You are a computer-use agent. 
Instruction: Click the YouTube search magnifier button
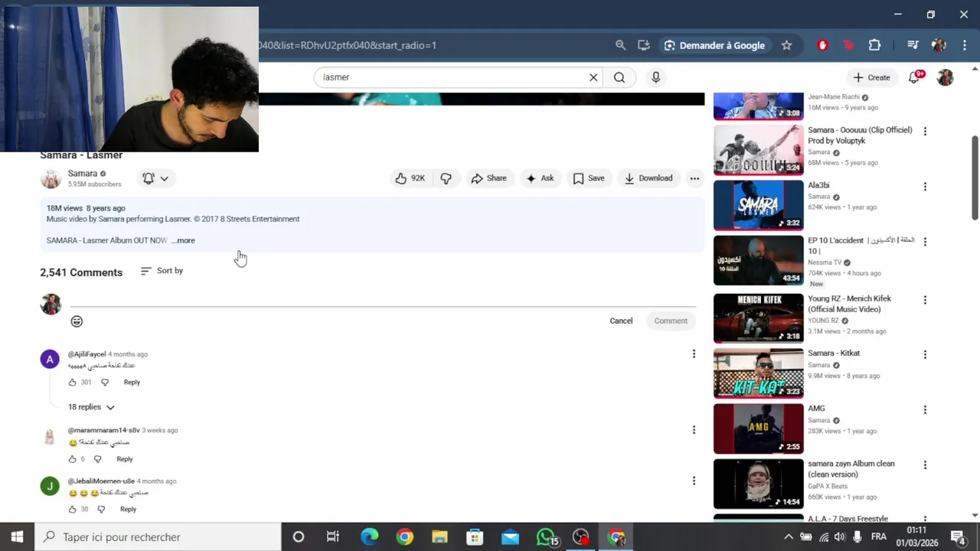click(619, 77)
